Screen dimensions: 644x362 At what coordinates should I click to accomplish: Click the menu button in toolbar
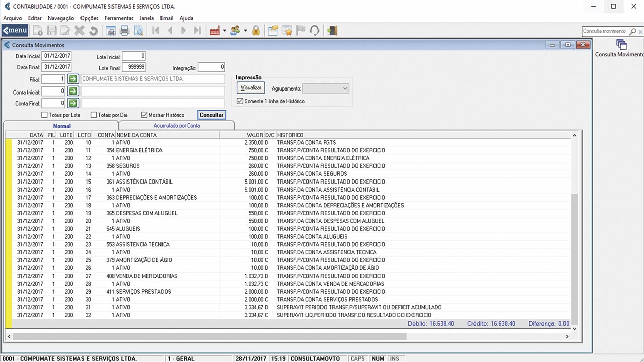15,30
